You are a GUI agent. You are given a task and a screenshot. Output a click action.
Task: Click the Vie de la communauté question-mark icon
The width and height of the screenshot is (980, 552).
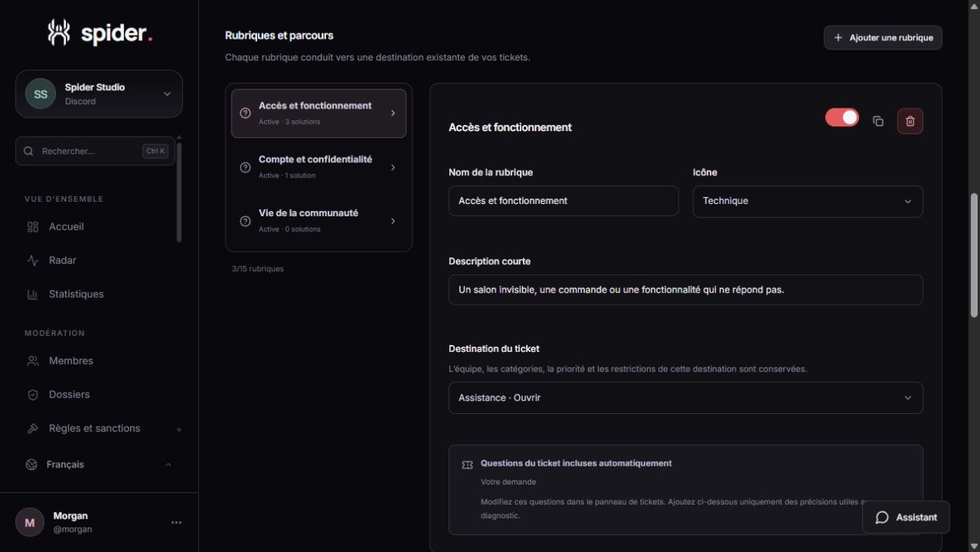click(246, 221)
